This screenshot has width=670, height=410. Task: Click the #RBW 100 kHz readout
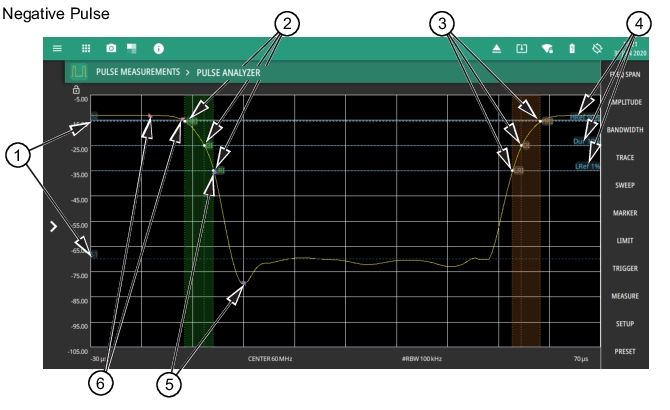click(422, 359)
